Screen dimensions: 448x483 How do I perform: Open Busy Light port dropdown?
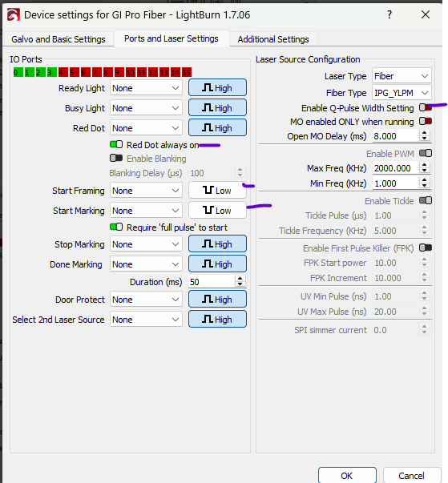(146, 108)
